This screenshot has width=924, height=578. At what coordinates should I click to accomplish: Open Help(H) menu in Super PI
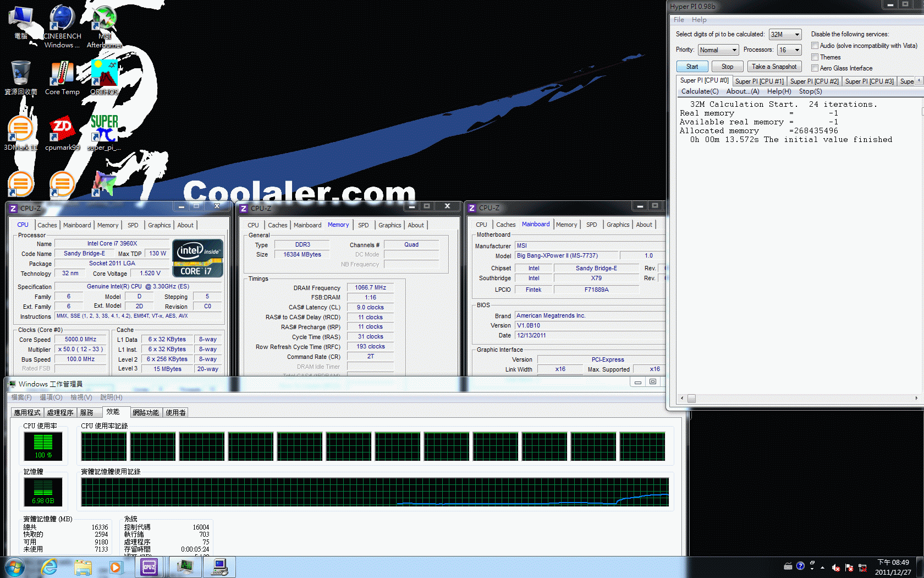779,91
